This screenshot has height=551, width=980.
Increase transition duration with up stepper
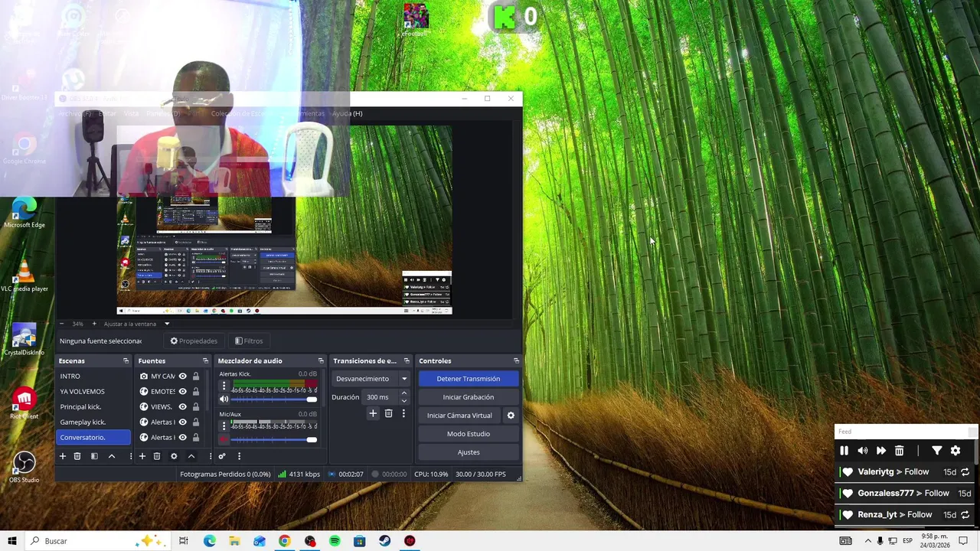click(x=404, y=393)
